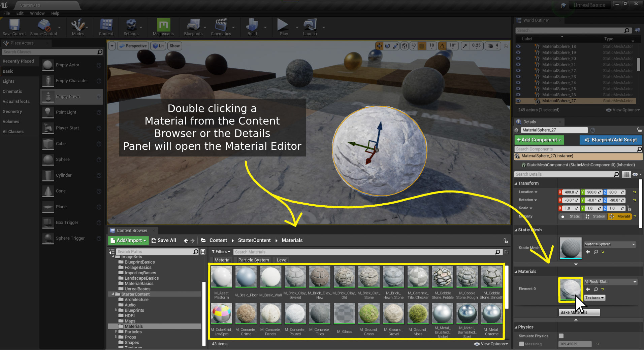Open the Edit menu
Viewport: 644px width, 350px height.
tap(20, 13)
